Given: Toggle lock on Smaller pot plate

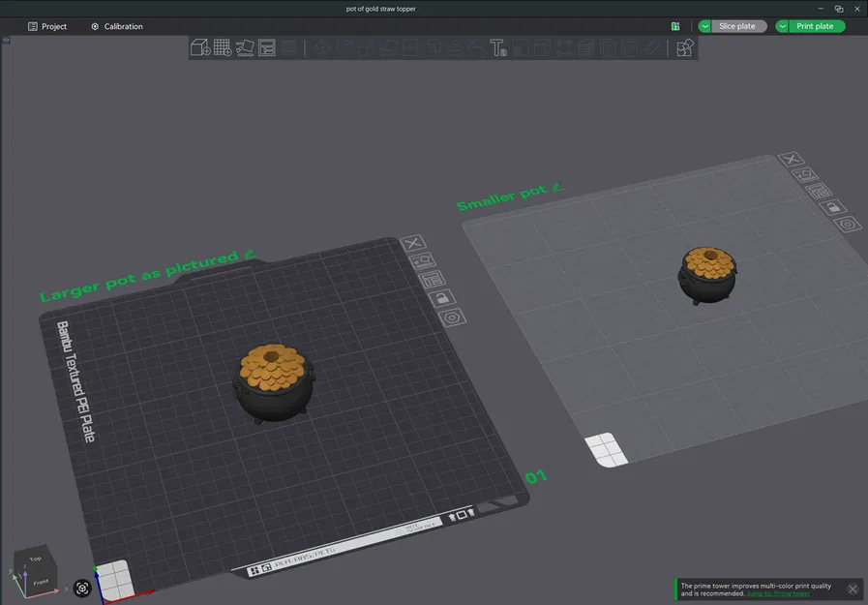Looking at the screenshot, I should (833, 207).
